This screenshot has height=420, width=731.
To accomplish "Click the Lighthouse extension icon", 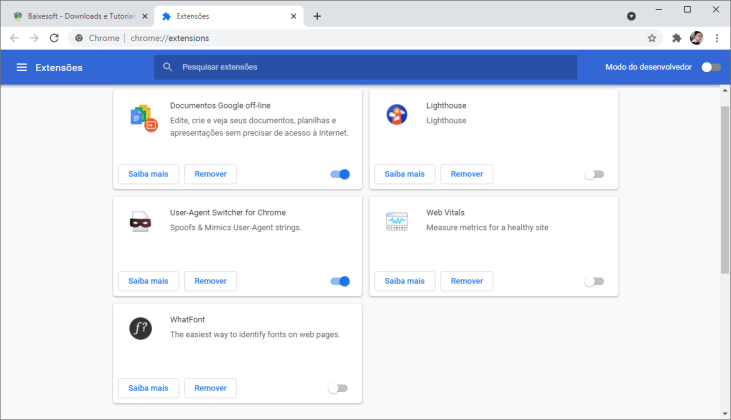I will pos(397,114).
